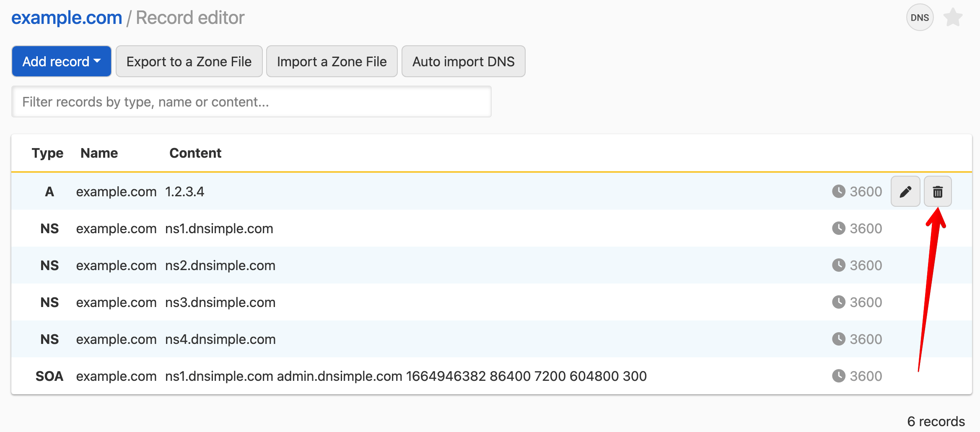Open the example.com breadcrumb link

[x=67, y=18]
